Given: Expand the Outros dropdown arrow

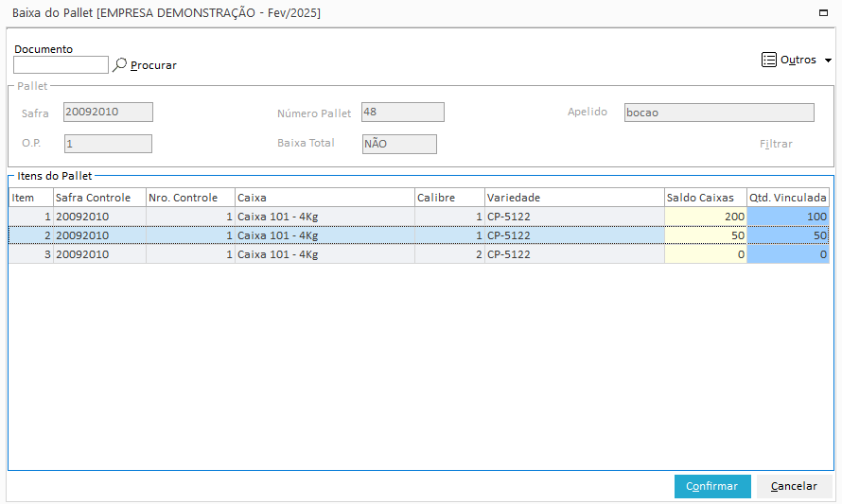Looking at the screenshot, I should (828, 61).
